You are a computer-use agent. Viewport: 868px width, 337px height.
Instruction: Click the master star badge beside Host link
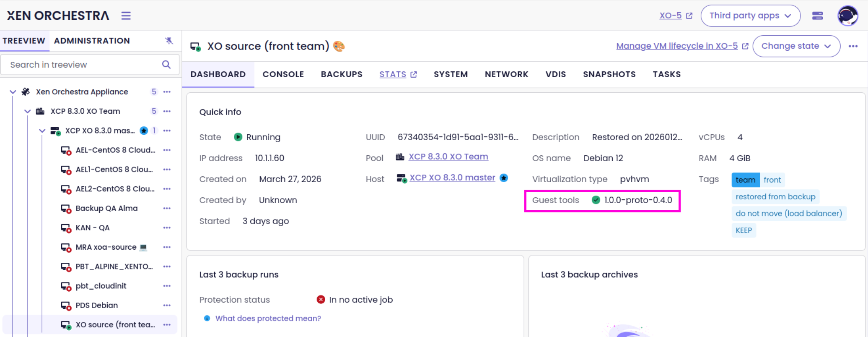coord(504,178)
